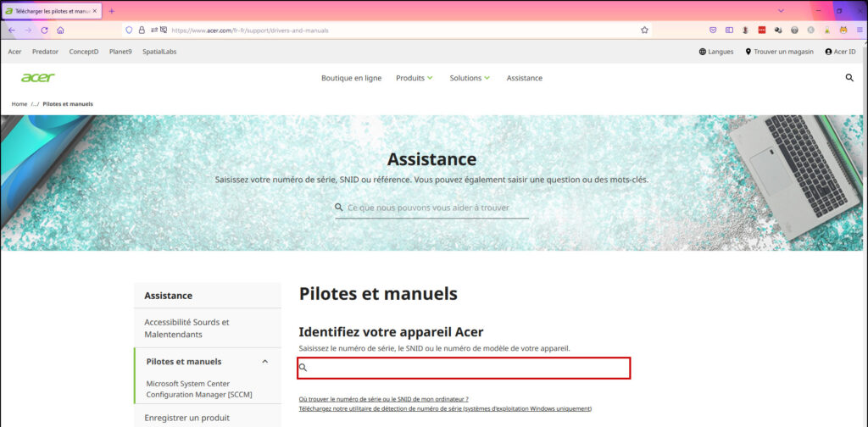
Task: Select Pilotes et manuels sidebar item
Action: tap(184, 361)
